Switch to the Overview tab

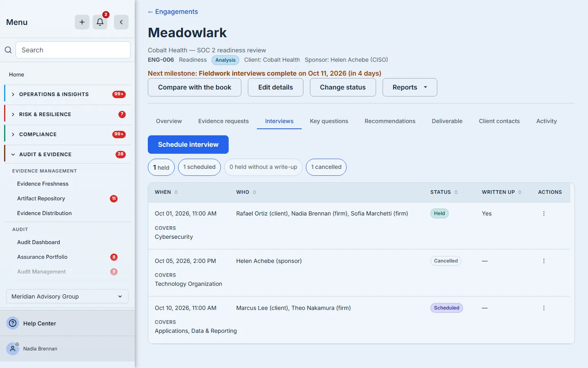coord(169,121)
